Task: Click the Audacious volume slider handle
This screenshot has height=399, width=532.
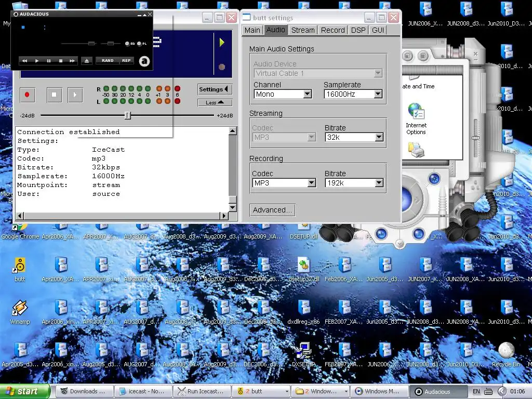Action: point(91,44)
